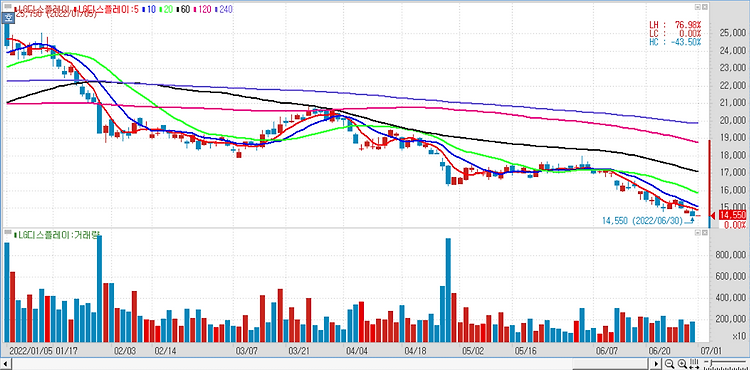Click the 400,000 volume axis label

pos(730,298)
